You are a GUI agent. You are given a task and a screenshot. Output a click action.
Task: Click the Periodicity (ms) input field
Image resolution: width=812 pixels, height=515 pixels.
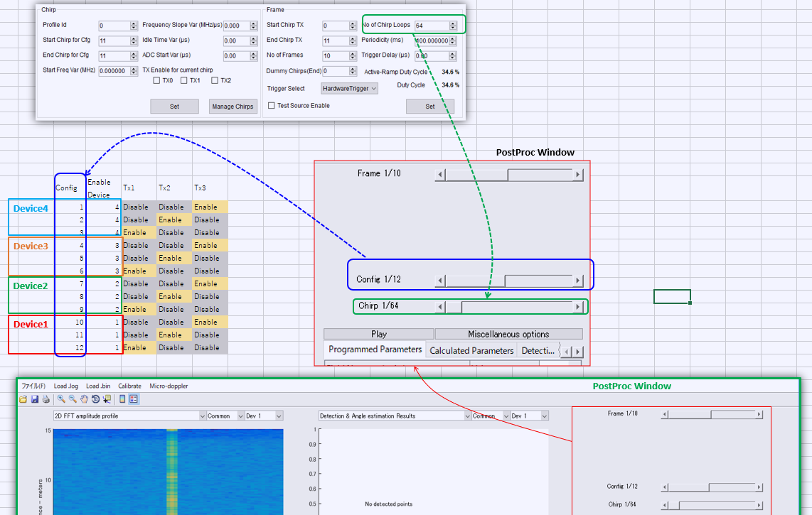433,40
